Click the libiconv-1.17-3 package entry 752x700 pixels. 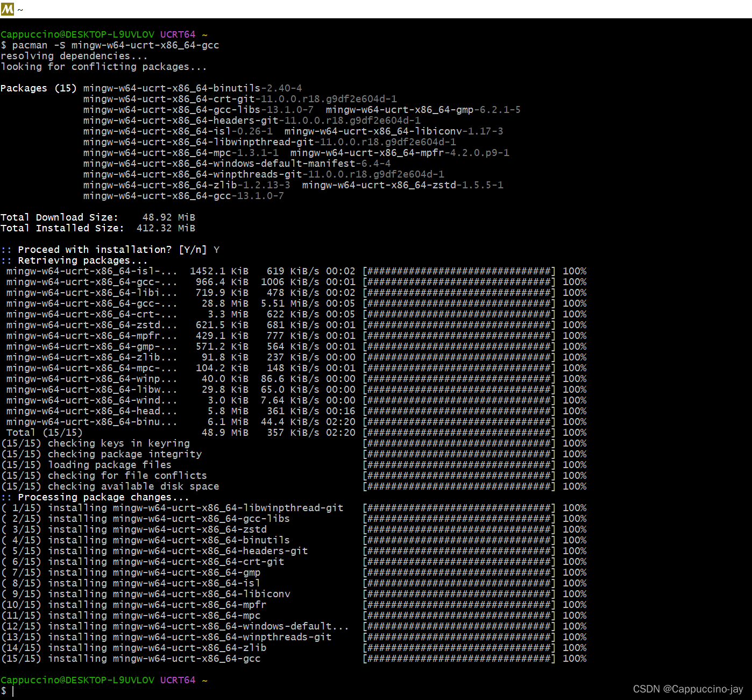tap(394, 131)
